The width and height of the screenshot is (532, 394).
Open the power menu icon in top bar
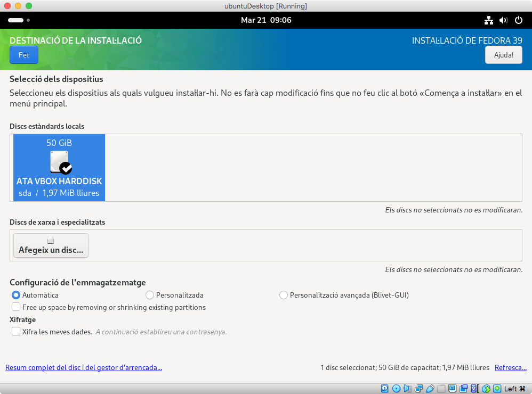point(519,20)
